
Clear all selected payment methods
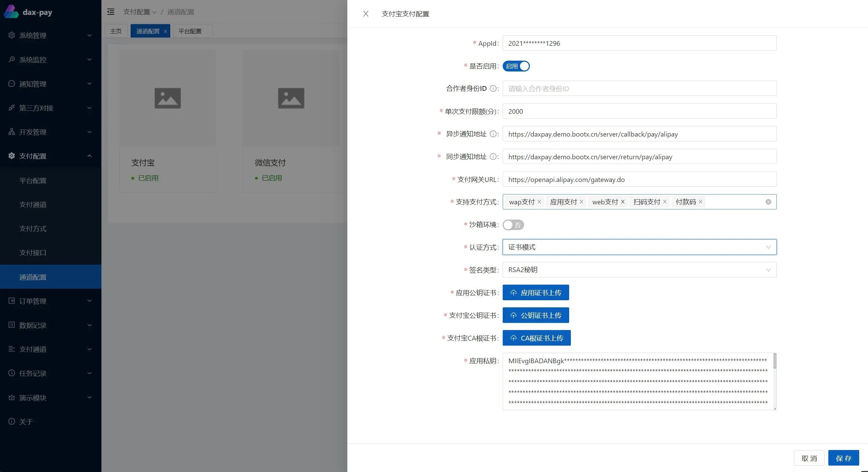pyautogui.click(x=768, y=202)
